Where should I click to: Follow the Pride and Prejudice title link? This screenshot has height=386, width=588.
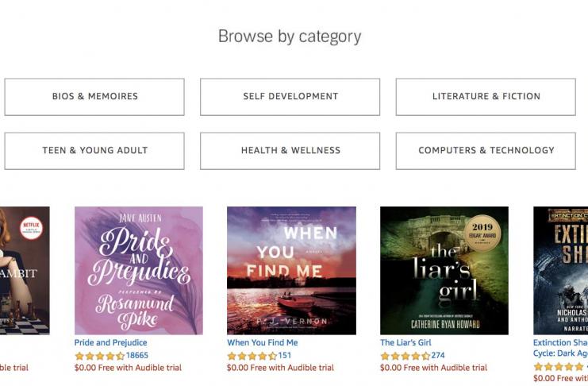tap(110, 343)
